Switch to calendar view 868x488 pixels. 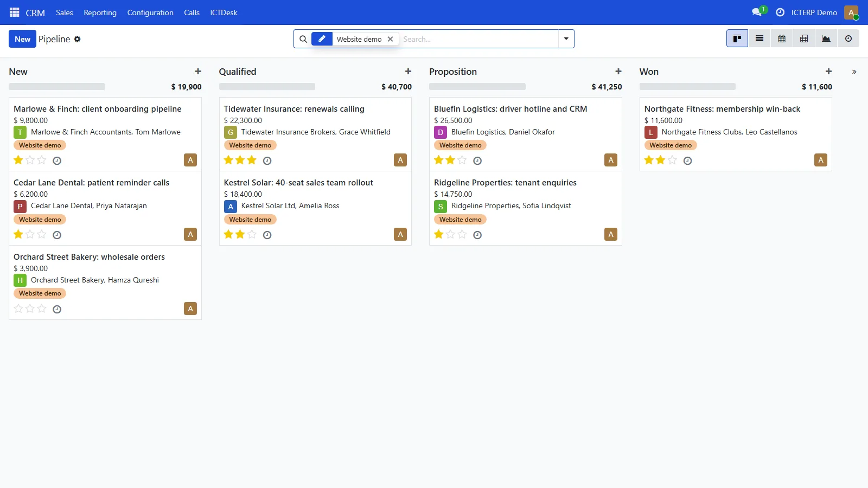pos(782,38)
